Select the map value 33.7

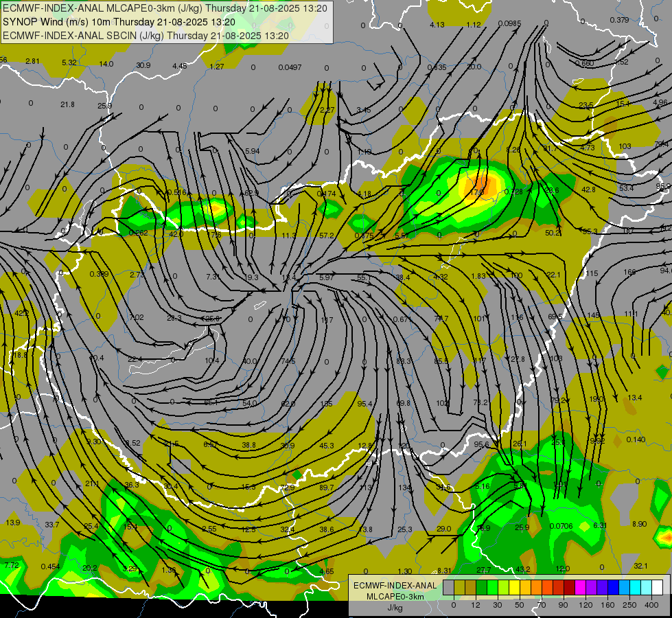coord(52,525)
